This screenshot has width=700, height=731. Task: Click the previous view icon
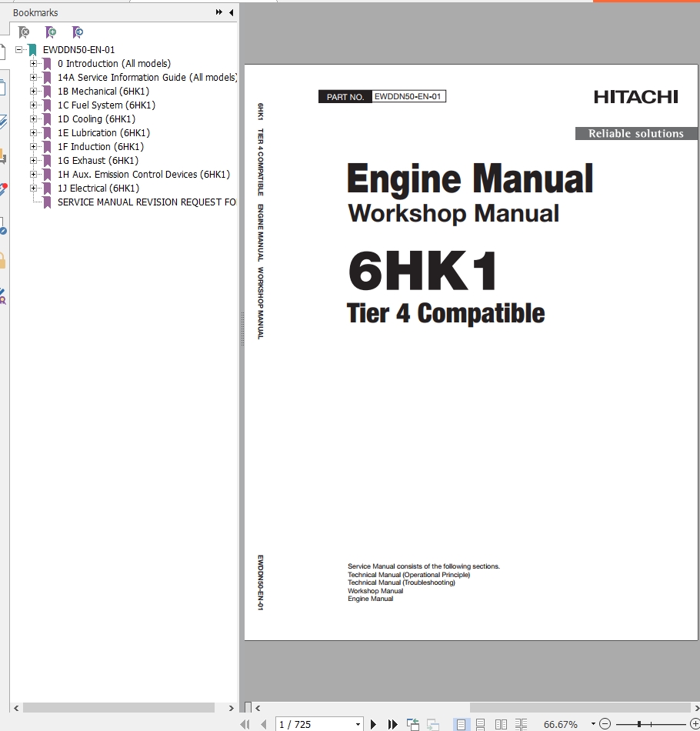coord(413,724)
